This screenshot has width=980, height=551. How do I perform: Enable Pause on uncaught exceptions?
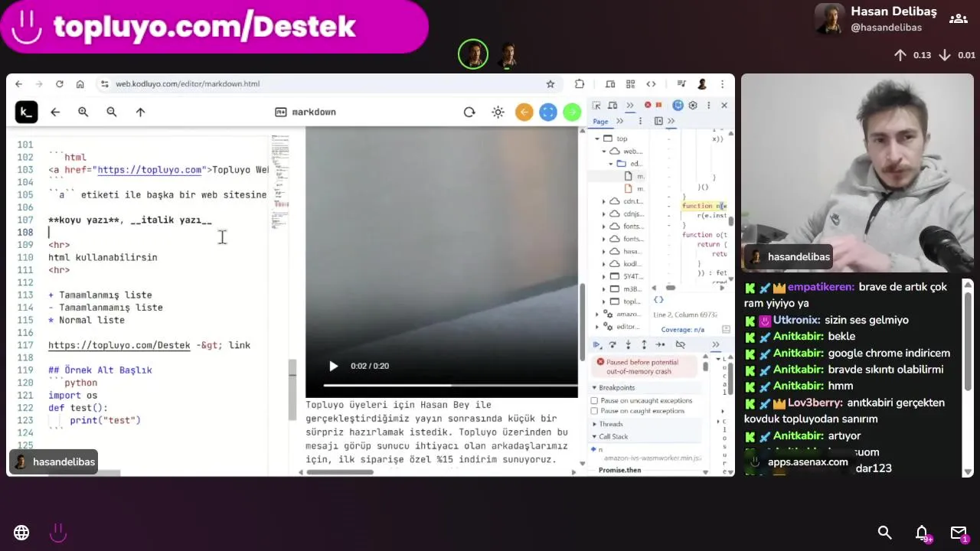coord(594,400)
